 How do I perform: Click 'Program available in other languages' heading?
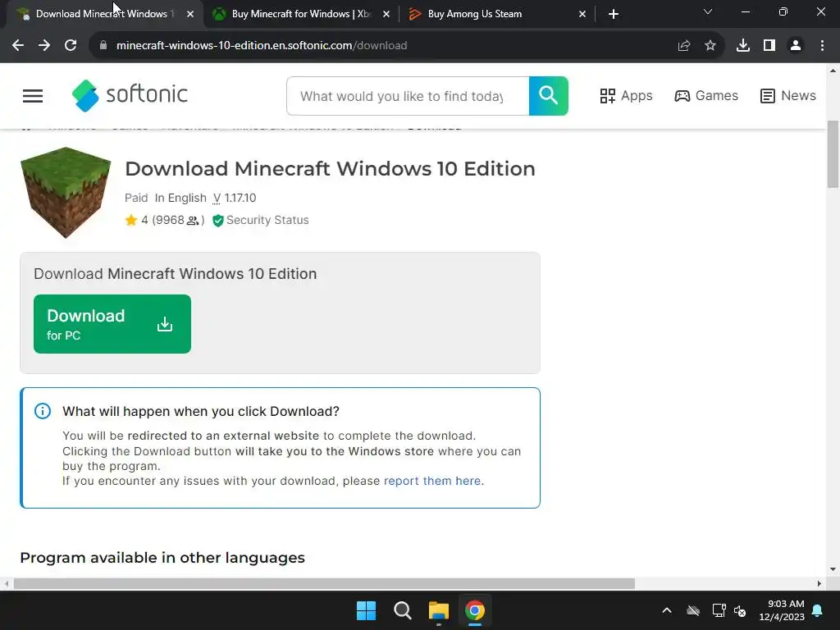tap(162, 558)
